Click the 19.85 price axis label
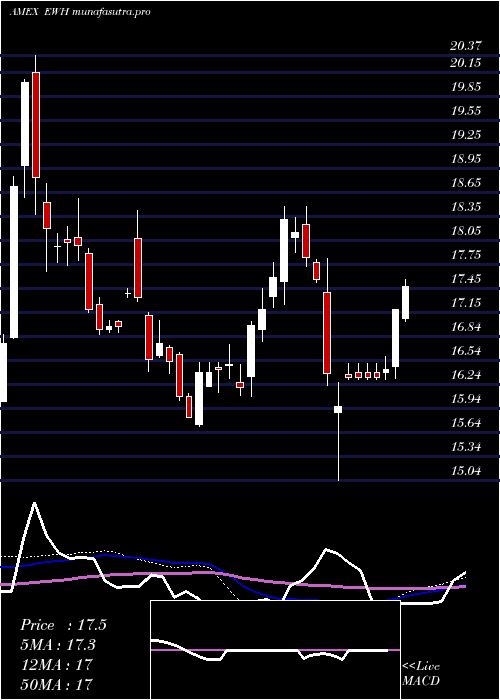This screenshot has width=500, height=700. 466,87
